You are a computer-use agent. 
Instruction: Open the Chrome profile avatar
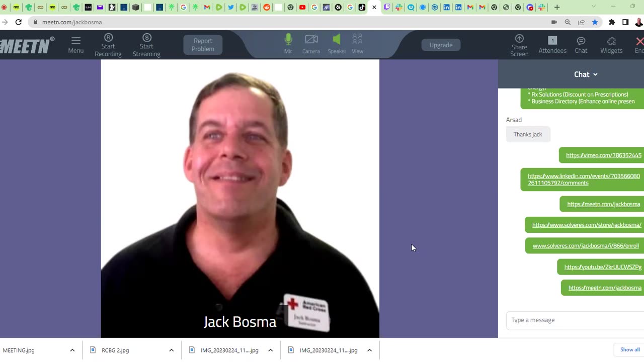click(639, 22)
